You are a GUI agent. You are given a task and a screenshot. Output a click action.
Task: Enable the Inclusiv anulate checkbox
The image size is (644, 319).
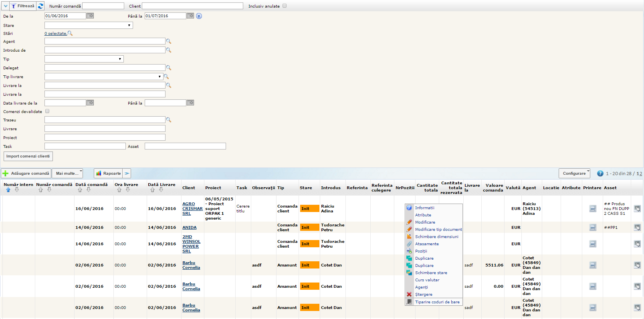(285, 6)
